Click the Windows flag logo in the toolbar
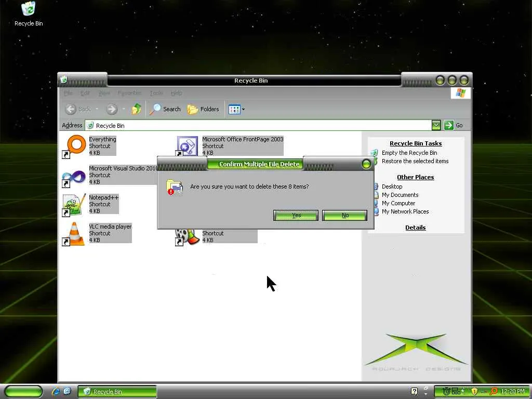Screen dimensions: 532x399 point(460,92)
